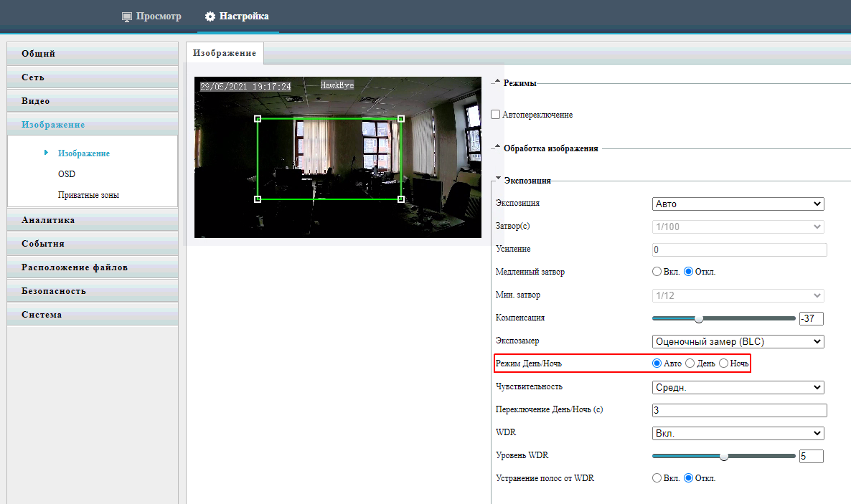851x504 pixels.
Task: Open Приватные зоны submenu item
Action: click(x=88, y=195)
